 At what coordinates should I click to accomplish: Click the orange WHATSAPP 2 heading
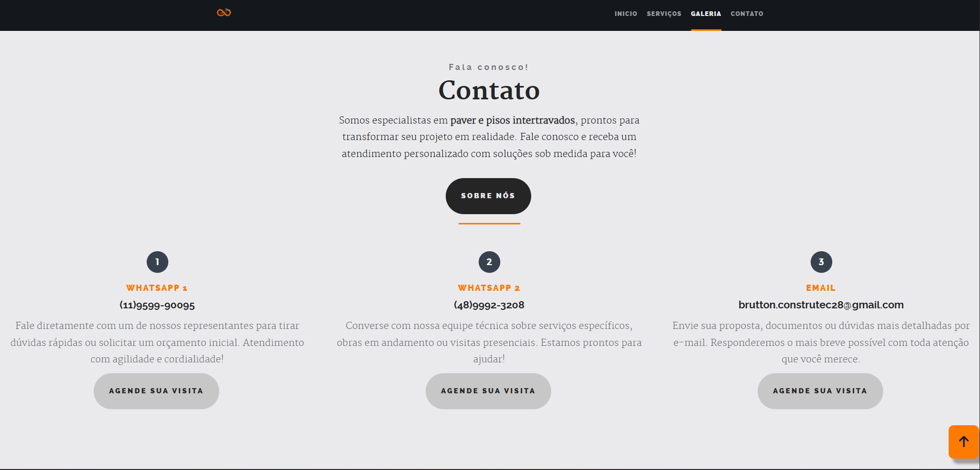pyautogui.click(x=488, y=288)
